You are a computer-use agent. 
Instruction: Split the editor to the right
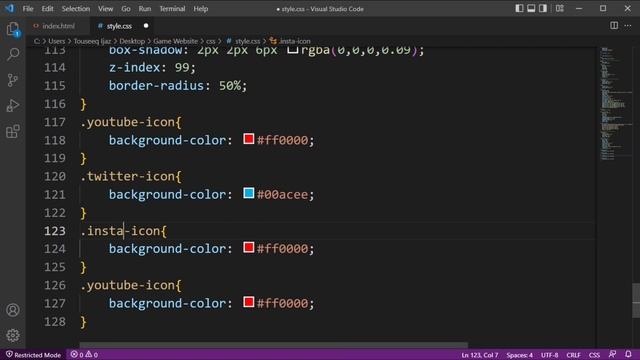614,25
